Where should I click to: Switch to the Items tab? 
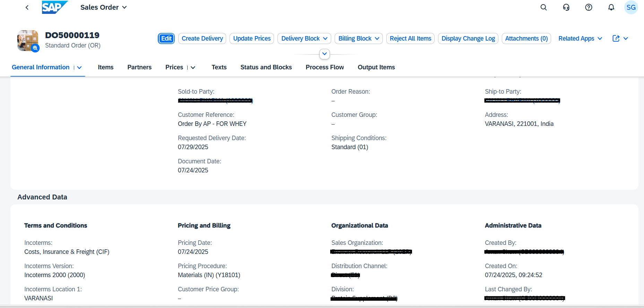pos(105,67)
